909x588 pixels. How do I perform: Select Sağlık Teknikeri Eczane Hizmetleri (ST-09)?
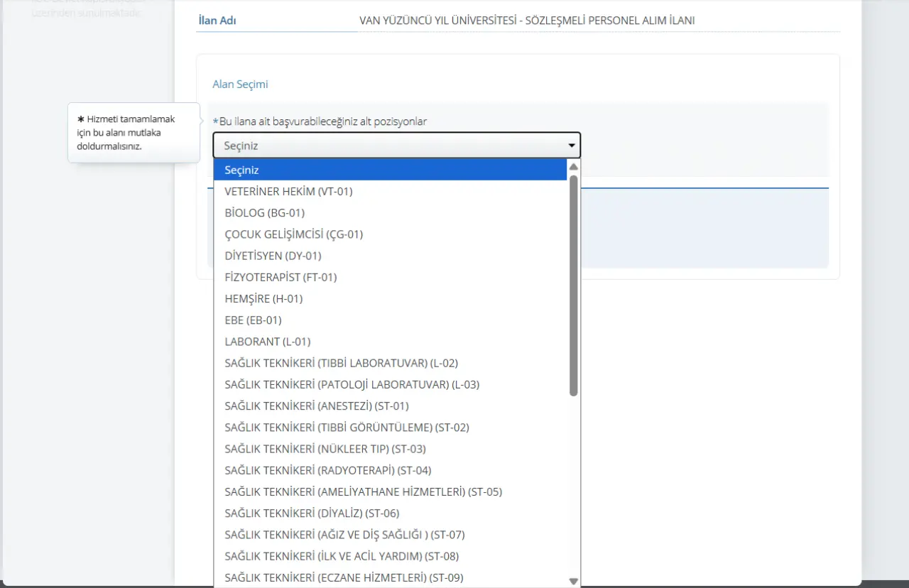coord(344,577)
